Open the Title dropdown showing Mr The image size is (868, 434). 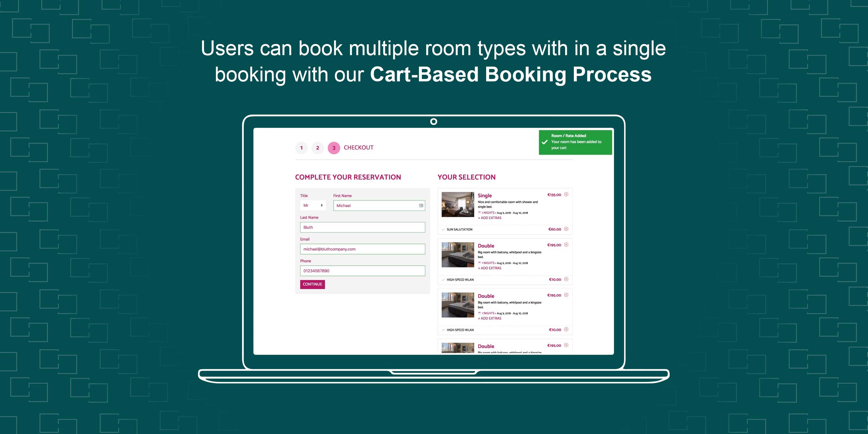[x=313, y=205]
